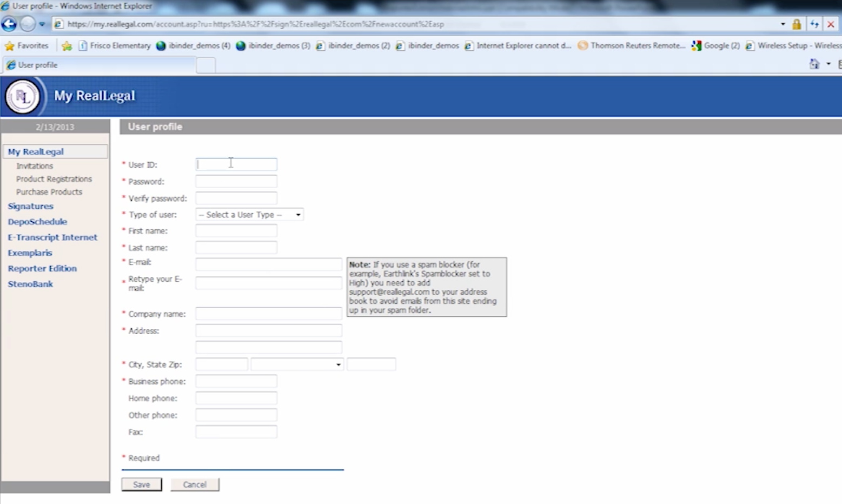Select DepoSchedule in the sidebar menu
Screen dimensions: 842x504
[x=37, y=222]
